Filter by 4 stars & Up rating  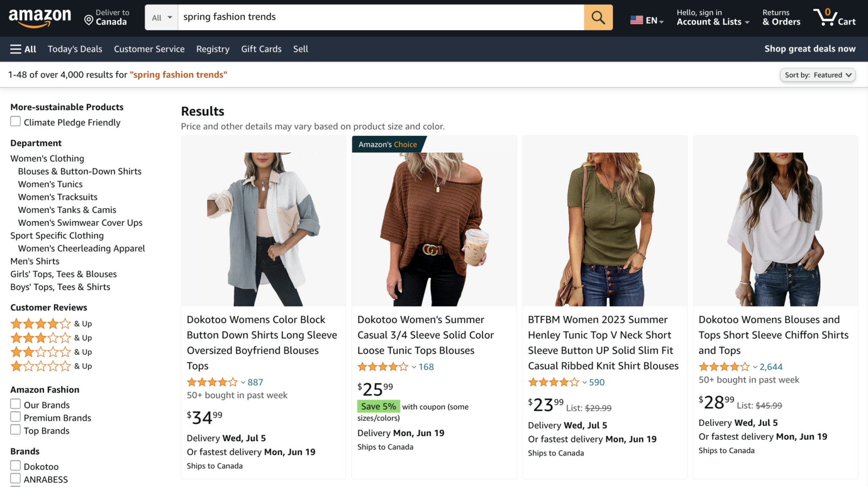point(41,324)
